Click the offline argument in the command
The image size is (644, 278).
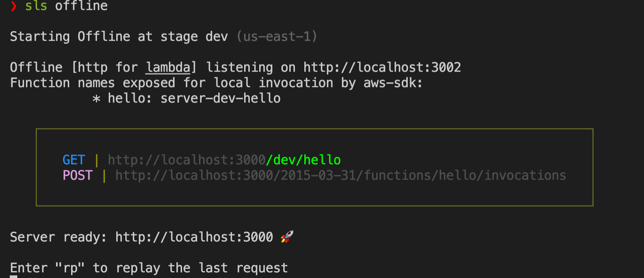[81, 6]
